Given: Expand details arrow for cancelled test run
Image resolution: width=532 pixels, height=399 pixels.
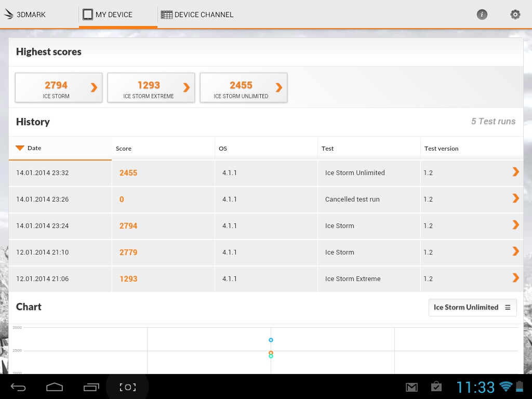Looking at the screenshot, I should (x=516, y=198).
